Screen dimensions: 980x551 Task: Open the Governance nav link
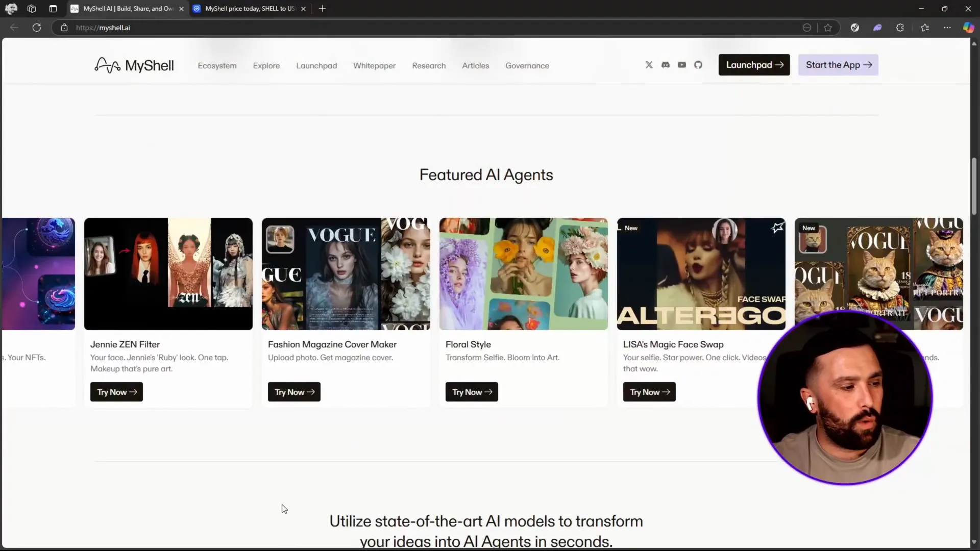[x=527, y=66]
